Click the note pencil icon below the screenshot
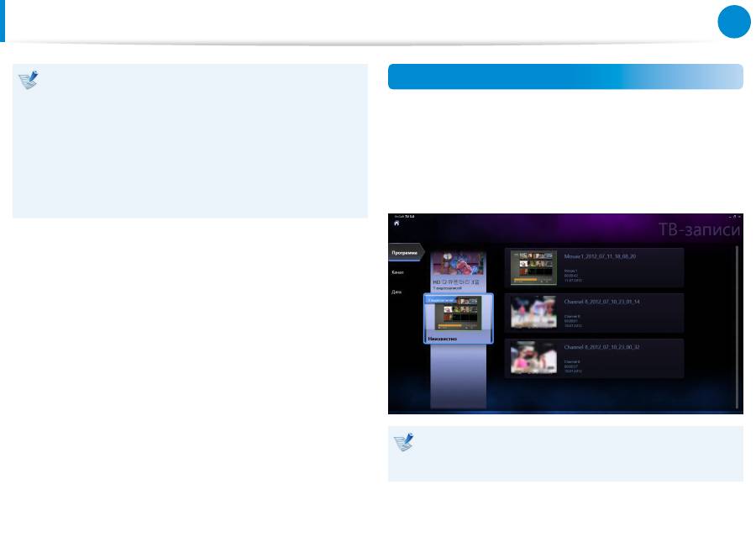Viewport: 756px width, 537px height. pyautogui.click(x=404, y=442)
